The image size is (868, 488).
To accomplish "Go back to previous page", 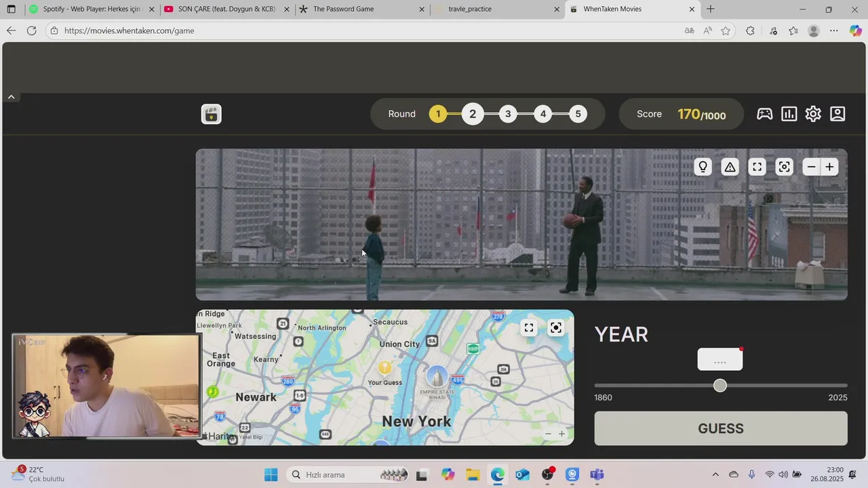I will (11, 30).
